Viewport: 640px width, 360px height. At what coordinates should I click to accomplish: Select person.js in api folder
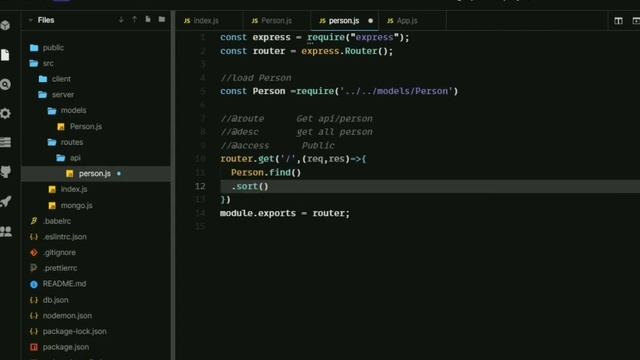pos(96,173)
